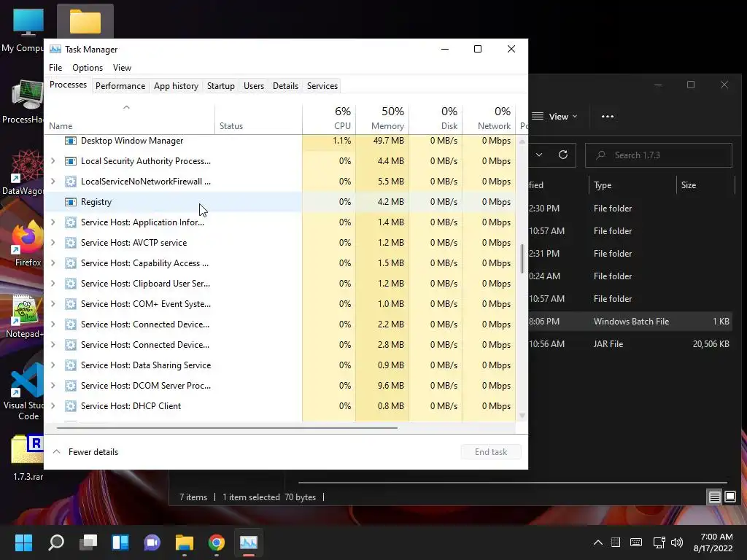Click the Windows Start button
This screenshot has height=560, width=747.
click(x=23, y=542)
